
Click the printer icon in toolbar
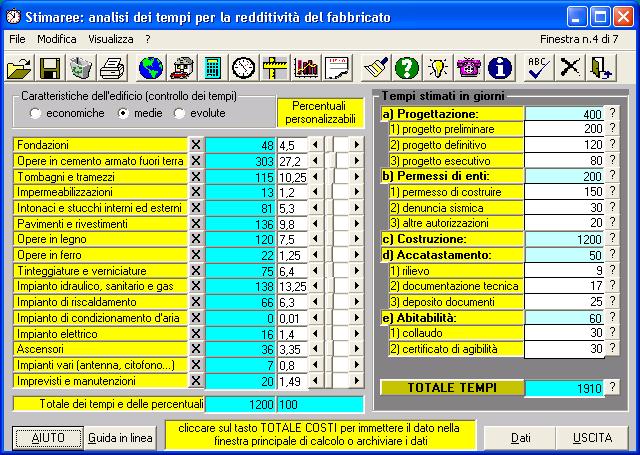(x=112, y=67)
